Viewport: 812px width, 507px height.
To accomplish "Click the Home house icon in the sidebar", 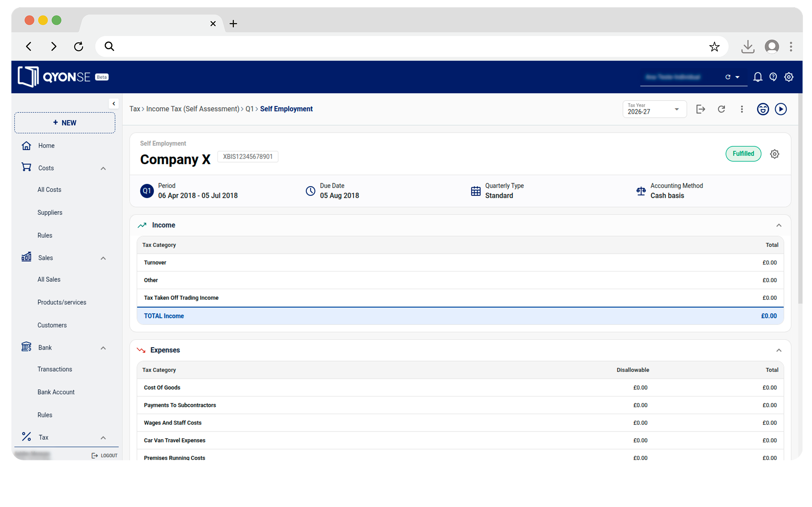I will [x=27, y=145].
